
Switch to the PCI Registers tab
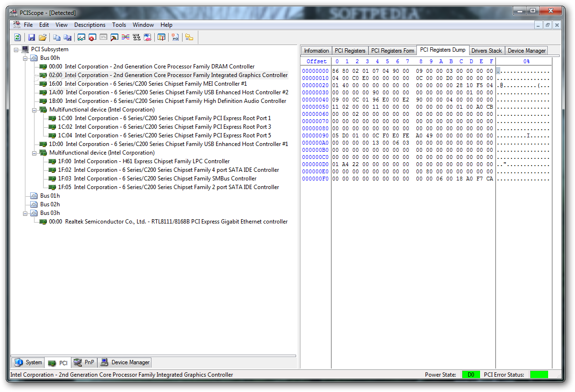350,51
